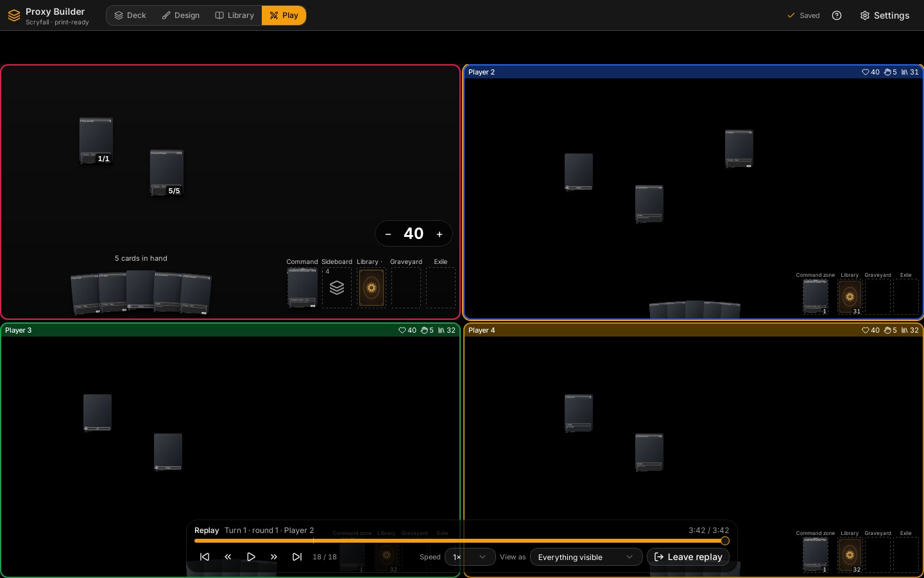This screenshot has height=578, width=924.
Task: Increase life total with plus button
Action: pyautogui.click(x=440, y=234)
